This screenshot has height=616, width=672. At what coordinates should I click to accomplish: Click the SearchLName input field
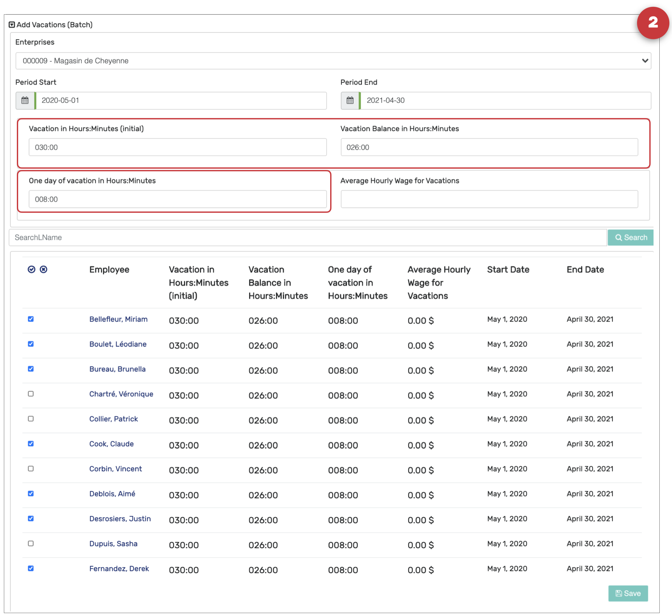pyautogui.click(x=307, y=237)
